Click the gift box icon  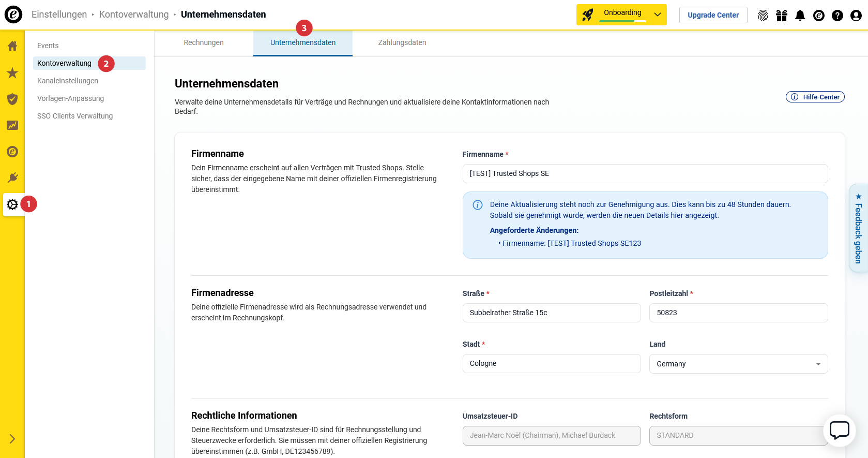pos(781,16)
